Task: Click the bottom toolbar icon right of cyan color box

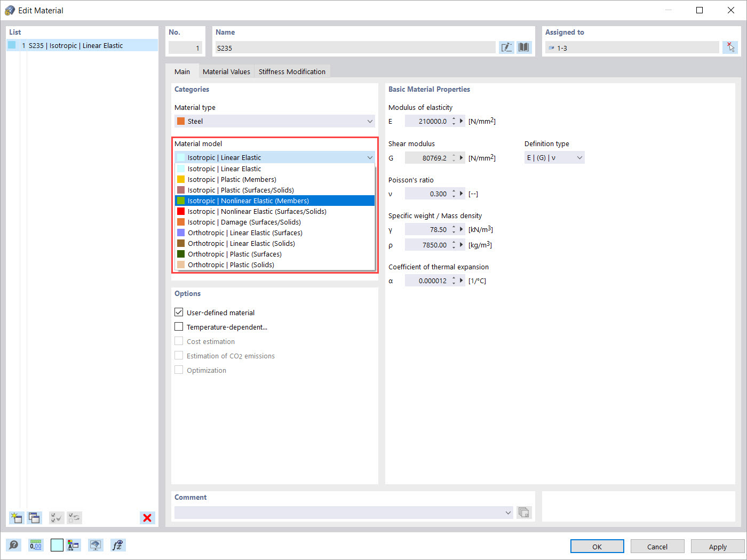Action: [73, 545]
